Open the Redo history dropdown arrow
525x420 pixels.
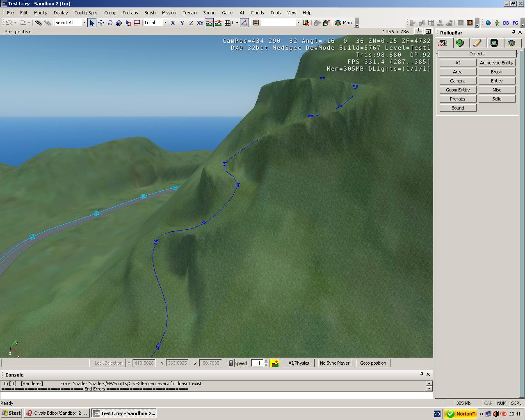tap(29, 23)
